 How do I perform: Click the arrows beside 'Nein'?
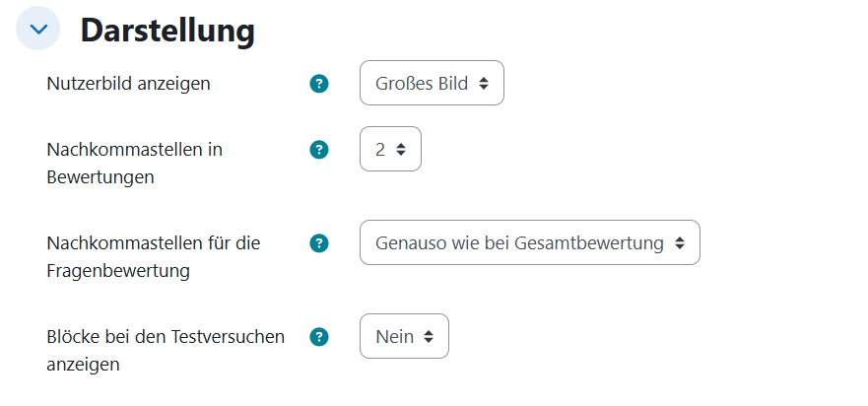coord(429,337)
